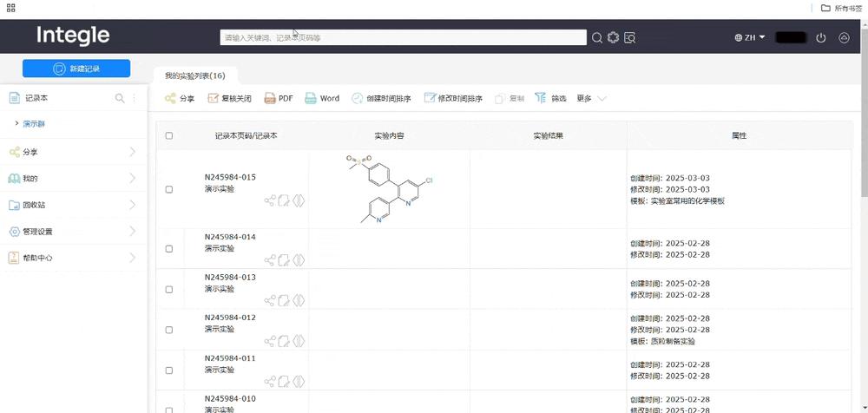Screen dimensions: 868x413
Task: Click the compare icon in row N245984-011
Action: (x=299, y=381)
